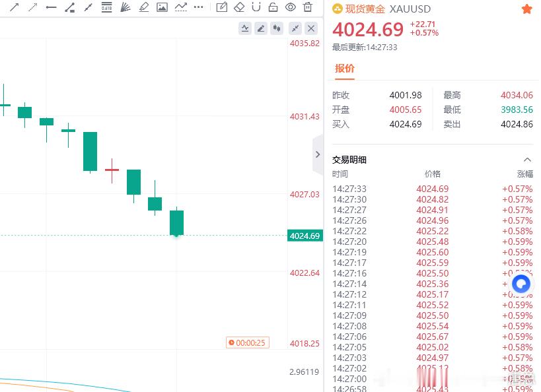Click the current price tag 4024.69 on axis
The width and height of the screenshot is (541, 392).
coord(305,236)
